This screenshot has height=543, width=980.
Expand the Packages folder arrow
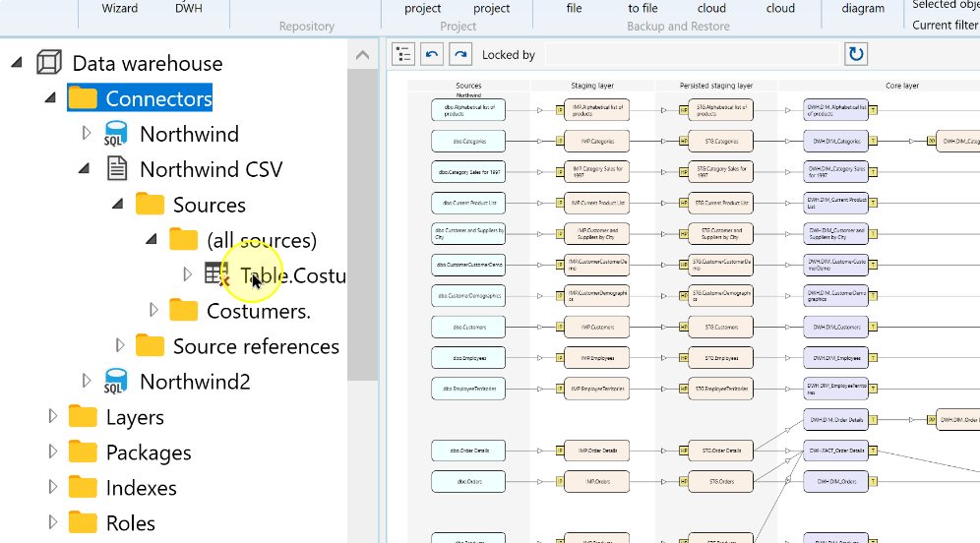52,452
